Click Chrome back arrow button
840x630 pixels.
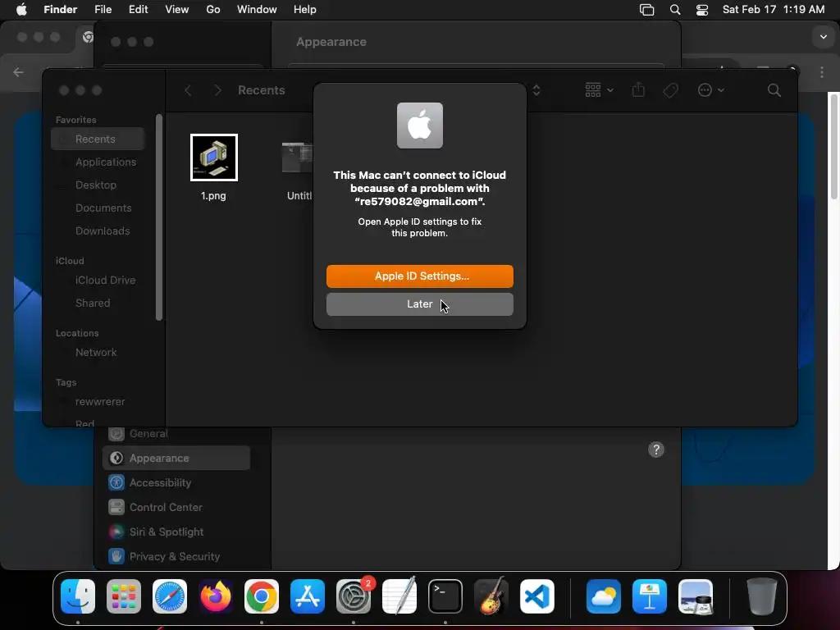tap(18, 72)
